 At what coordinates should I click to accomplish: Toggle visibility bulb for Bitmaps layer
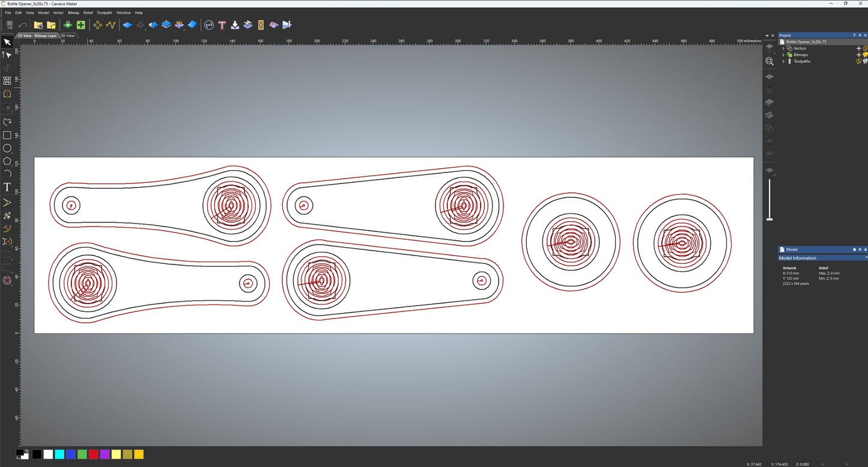(x=865, y=55)
